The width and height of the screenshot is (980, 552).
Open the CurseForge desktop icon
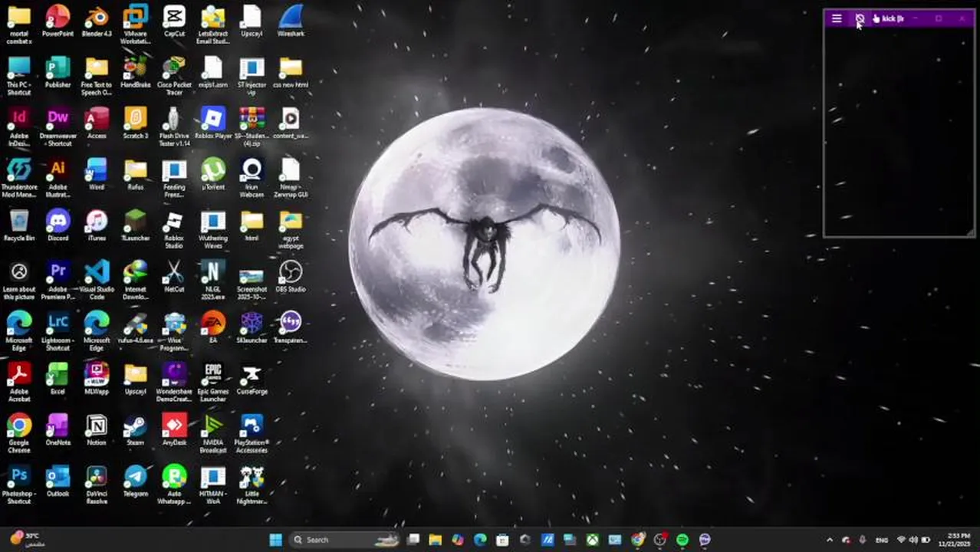pos(252,379)
